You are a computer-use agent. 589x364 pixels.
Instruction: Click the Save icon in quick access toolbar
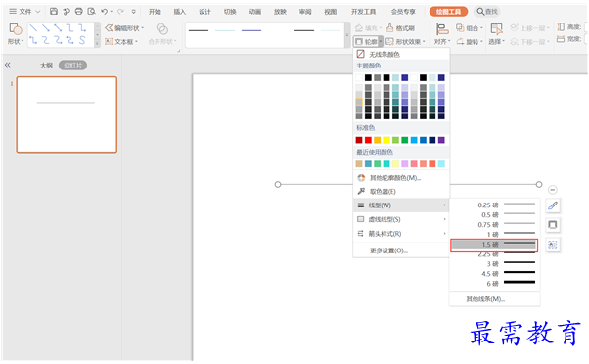[54, 12]
